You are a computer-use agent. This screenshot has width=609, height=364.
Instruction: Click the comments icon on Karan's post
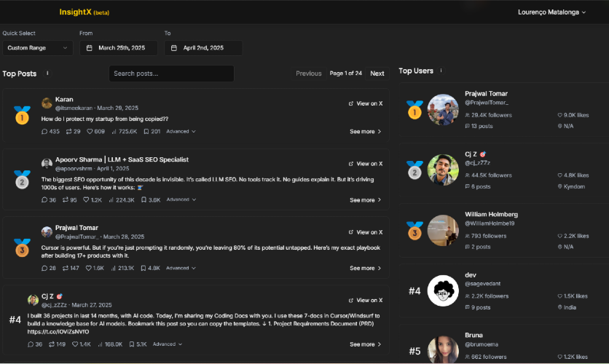point(44,132)
